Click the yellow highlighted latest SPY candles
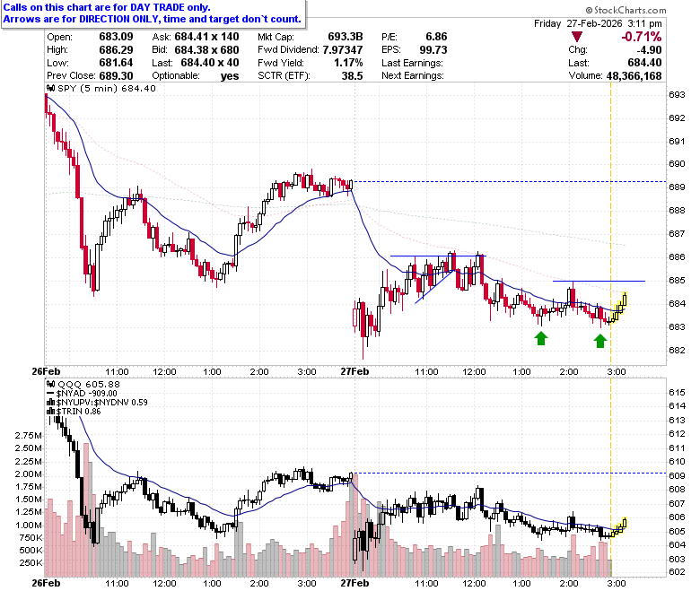This screenshot has width=700, height=591. click(x=617, y=308)
